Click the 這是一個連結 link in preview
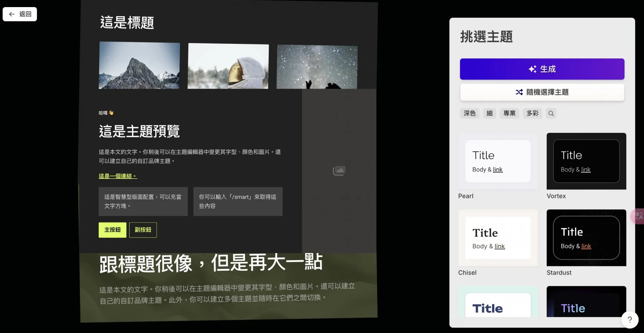Image resolution: width=644 pixels, height=333 pixels. 118,176
